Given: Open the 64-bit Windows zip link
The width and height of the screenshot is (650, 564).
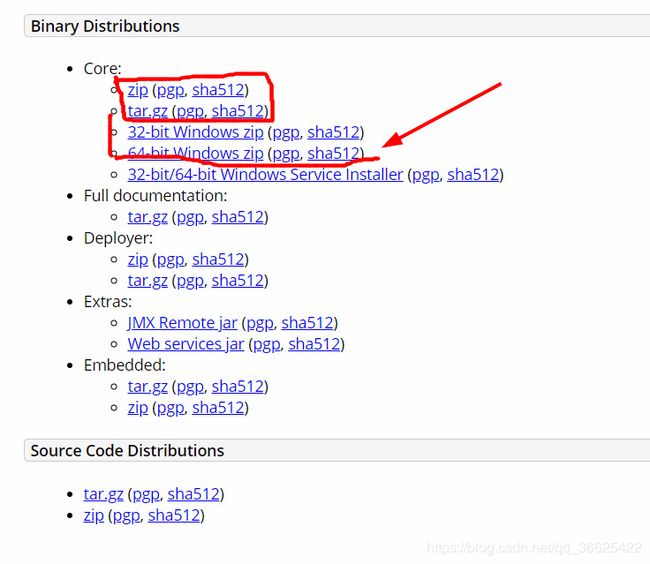Looking at the screenshot, I should click(x=196, y=153).
